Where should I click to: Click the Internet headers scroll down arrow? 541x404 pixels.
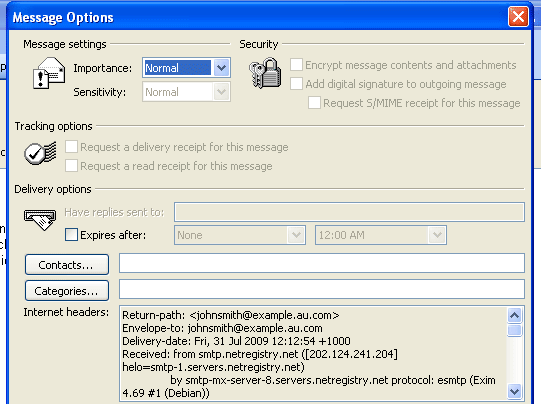click(514, 391)
